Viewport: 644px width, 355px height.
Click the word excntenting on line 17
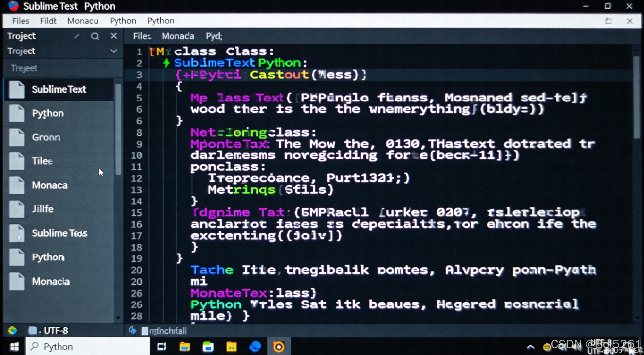point(233,236)
